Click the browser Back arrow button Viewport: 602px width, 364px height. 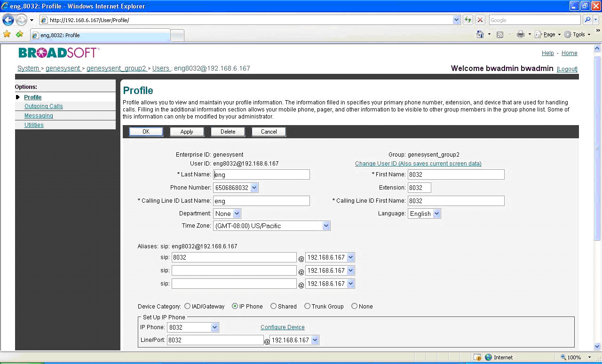point(8,20)
